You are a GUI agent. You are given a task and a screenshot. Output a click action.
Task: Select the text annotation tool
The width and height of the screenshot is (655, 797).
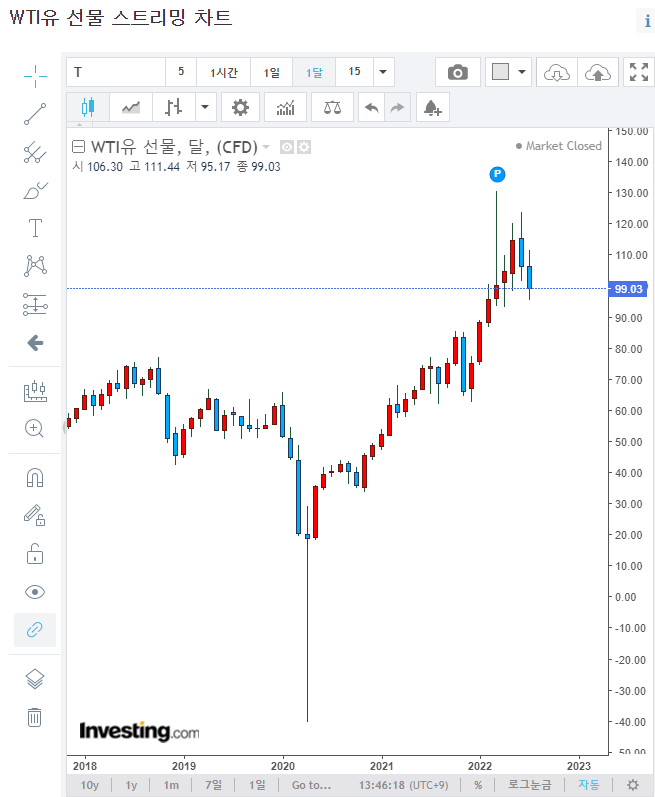pos(35,228)
